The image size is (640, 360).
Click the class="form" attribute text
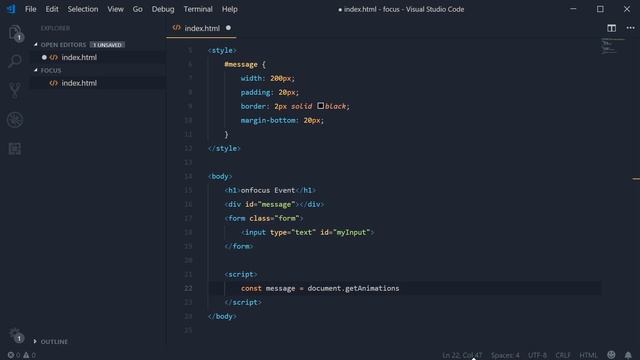click(x=275, y=218)
